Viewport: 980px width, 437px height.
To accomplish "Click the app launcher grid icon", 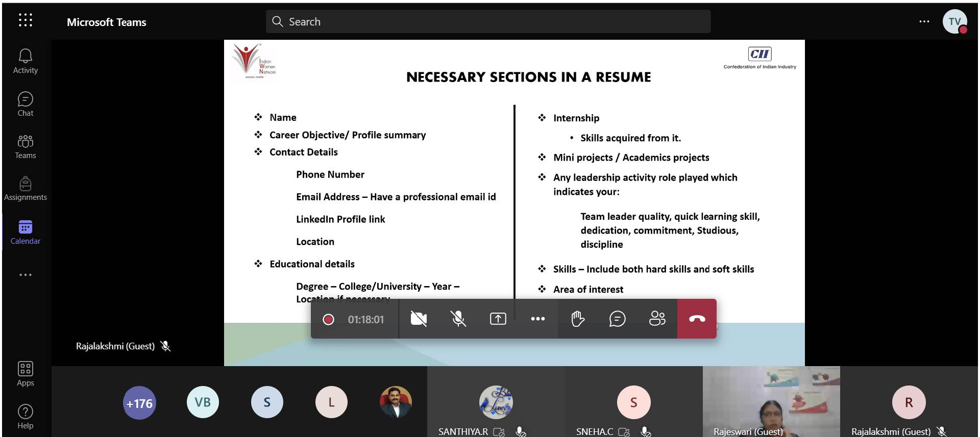I will tap(25, 20).
